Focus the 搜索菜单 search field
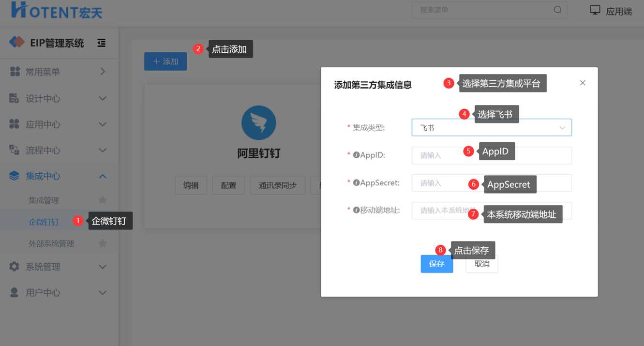Image resolution: width=644 pixels, height=346 pixels. [x=489, y=10]
